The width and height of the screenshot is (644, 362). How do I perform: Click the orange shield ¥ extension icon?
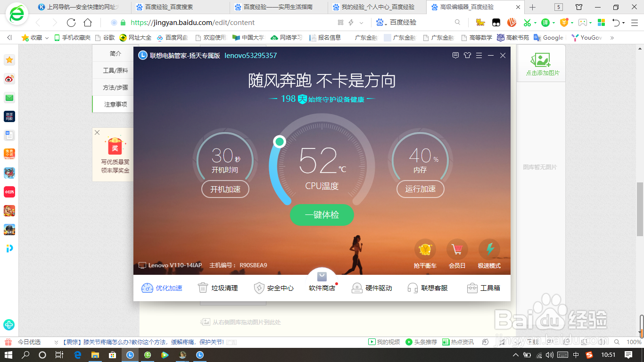coord(564,23)
